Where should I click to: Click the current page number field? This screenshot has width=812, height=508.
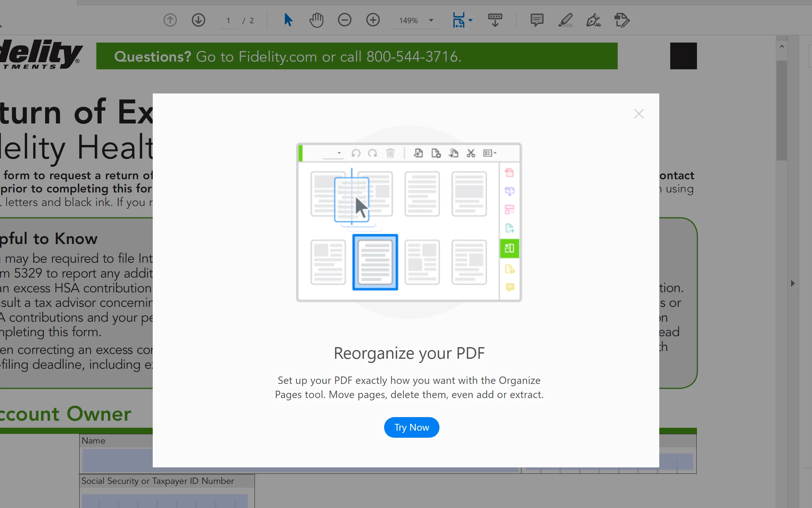[228, 21]
